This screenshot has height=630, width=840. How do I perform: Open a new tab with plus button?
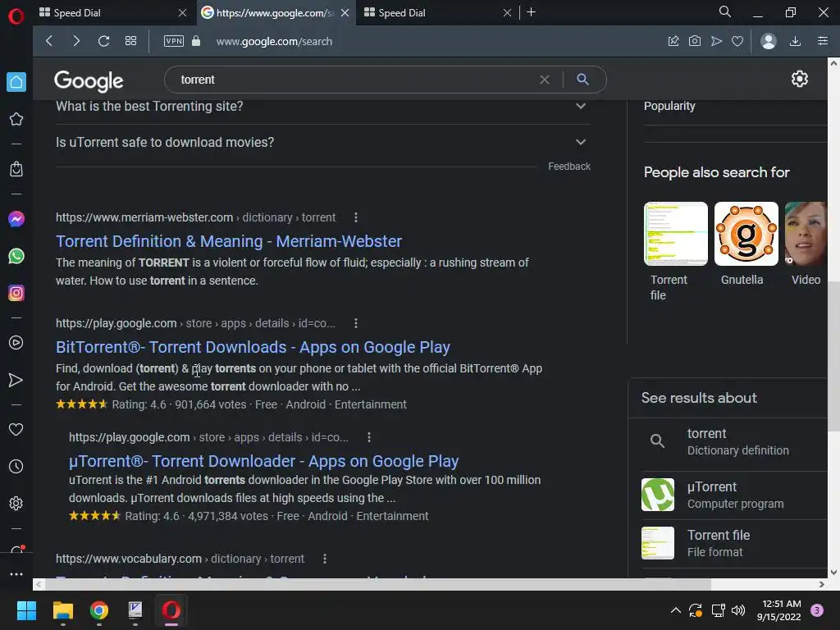coord(531,12)
